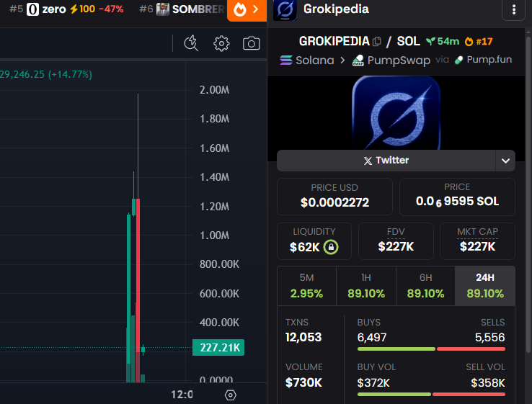
Task: Open chart settings gear icon
Action: click(x=221, y=44)
